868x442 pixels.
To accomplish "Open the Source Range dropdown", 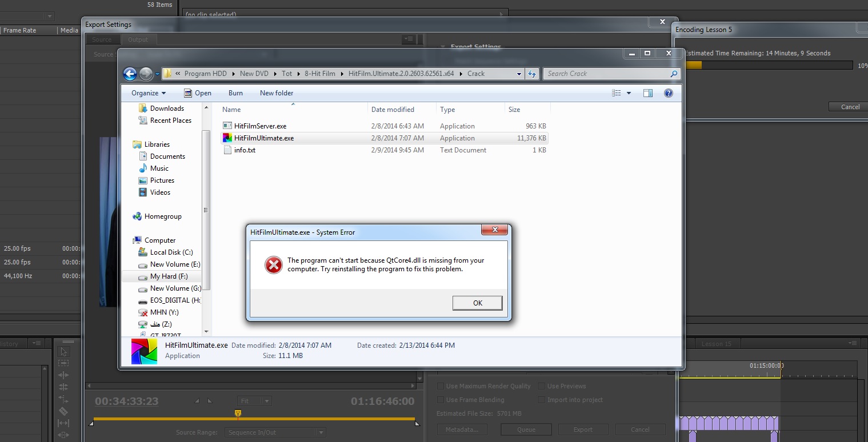I will click(x=275, y=432).
